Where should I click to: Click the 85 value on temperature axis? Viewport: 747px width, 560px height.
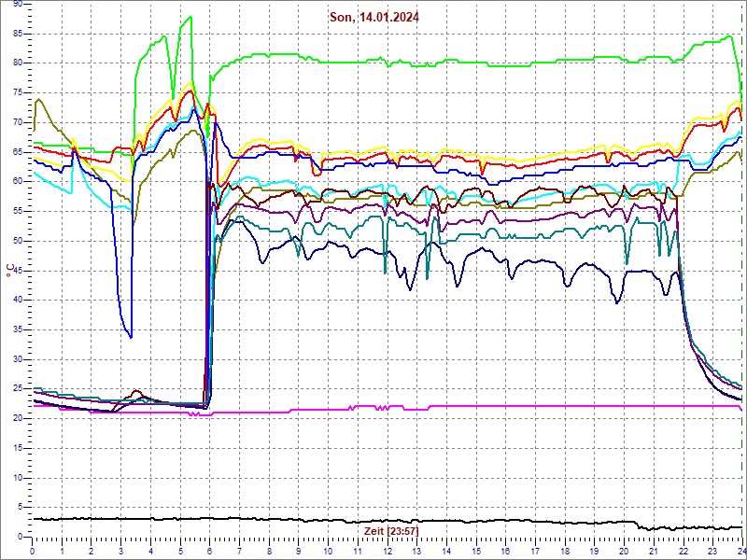click(x=18, y=34)
